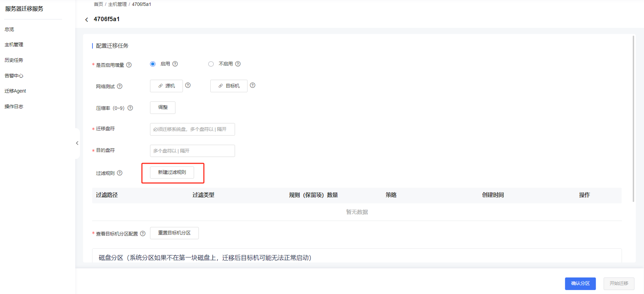Select the 启用 radio button
Viewport: 644px width, 294px height.
[153, 64]
